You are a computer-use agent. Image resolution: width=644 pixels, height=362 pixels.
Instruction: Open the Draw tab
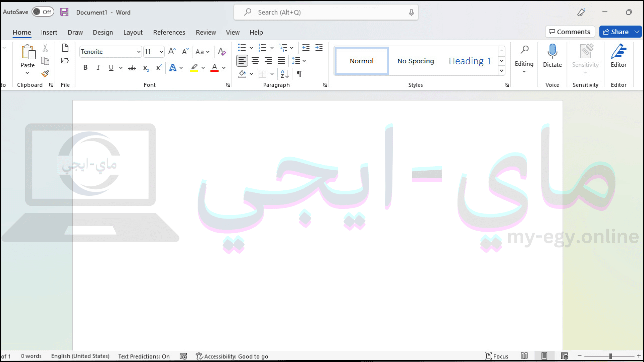click(x=75, y=32)
